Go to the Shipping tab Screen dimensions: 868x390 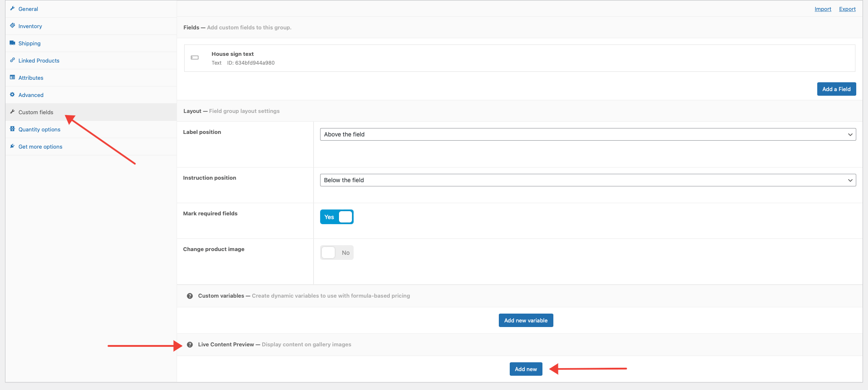click(91, 43)
